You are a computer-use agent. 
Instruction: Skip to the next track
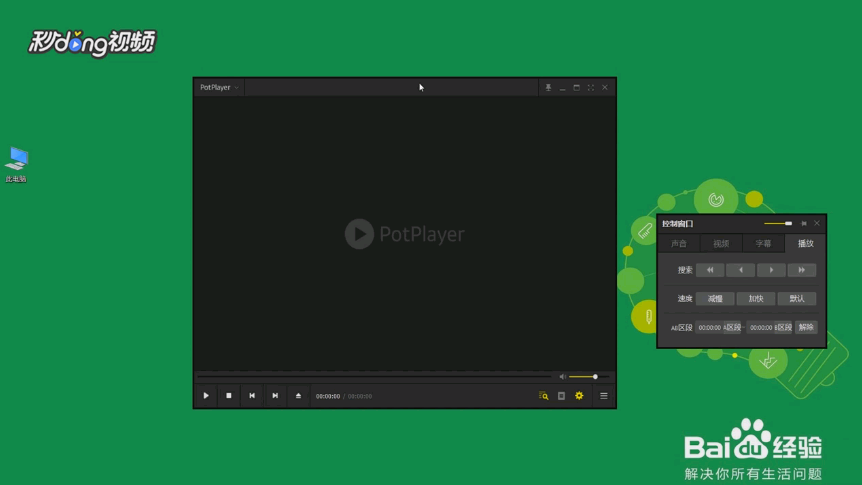pyautogui.click(x=275, y=396)
